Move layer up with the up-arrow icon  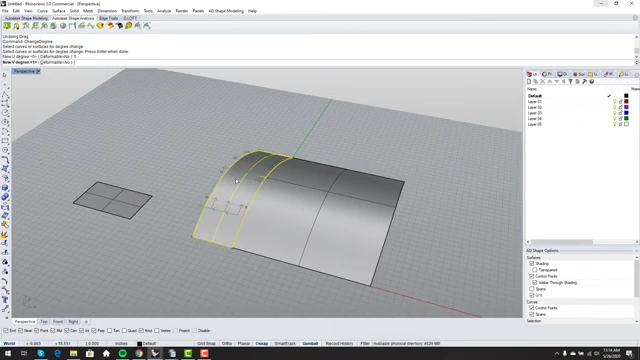(x=550, y=82)
